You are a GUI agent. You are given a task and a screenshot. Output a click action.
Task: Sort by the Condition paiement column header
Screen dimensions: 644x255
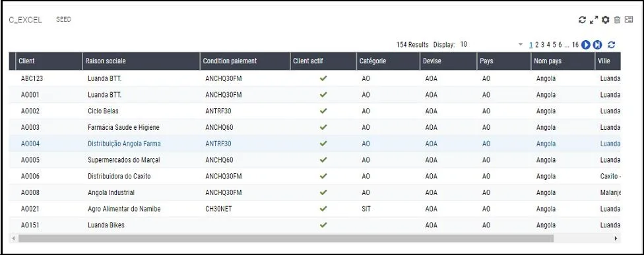pyautogui.click(x=245, y=61)
